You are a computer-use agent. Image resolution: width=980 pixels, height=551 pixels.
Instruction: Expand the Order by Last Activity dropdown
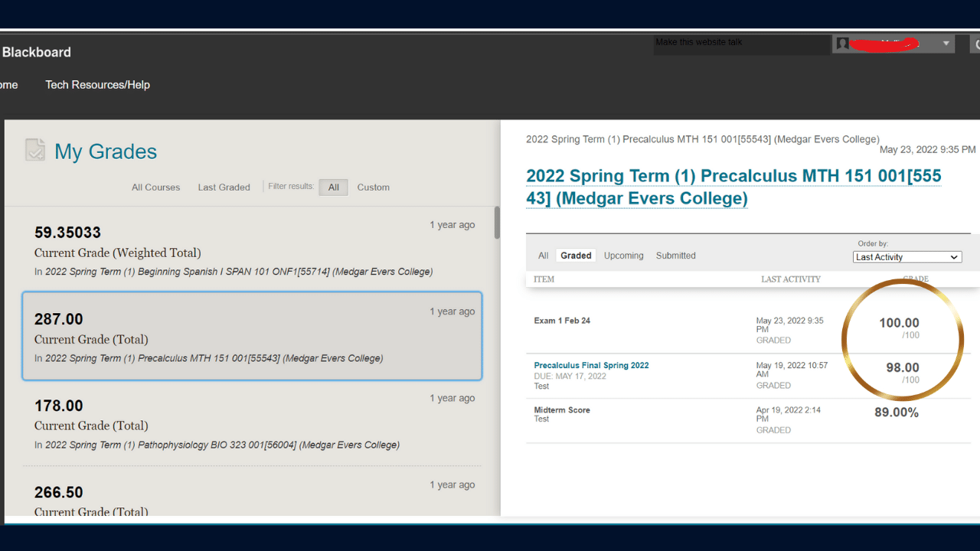(907, 257)
